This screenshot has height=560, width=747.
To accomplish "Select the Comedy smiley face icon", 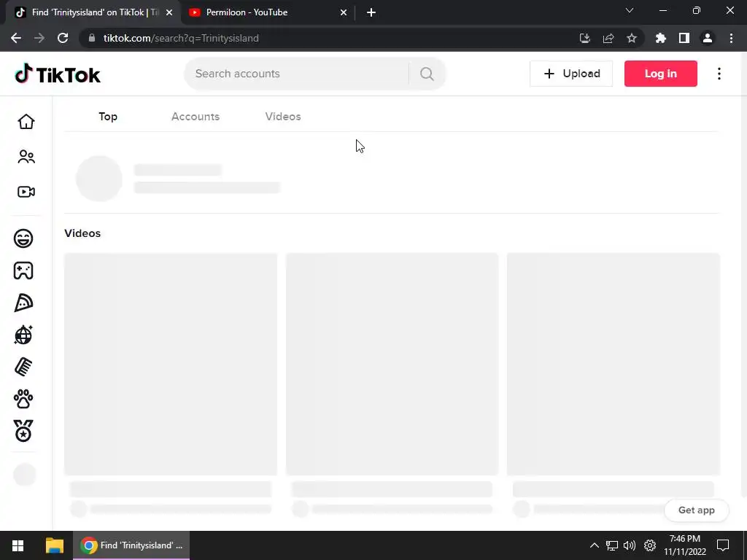I will tap(23, 238).
